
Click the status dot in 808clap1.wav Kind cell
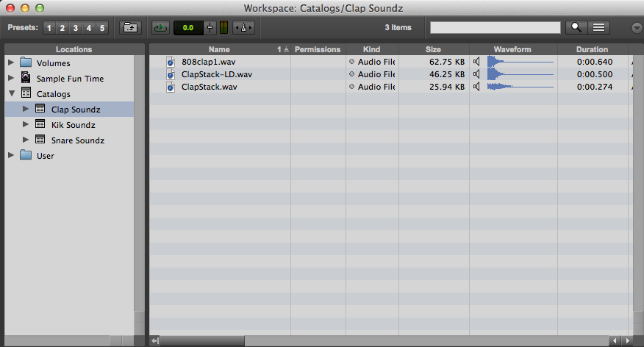tap(351, 62)
